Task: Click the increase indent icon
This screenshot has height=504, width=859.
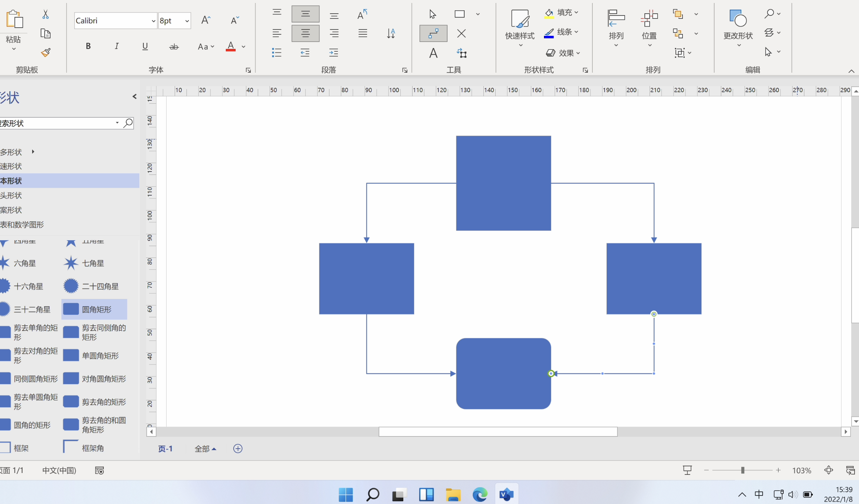Action: point(334,52)
